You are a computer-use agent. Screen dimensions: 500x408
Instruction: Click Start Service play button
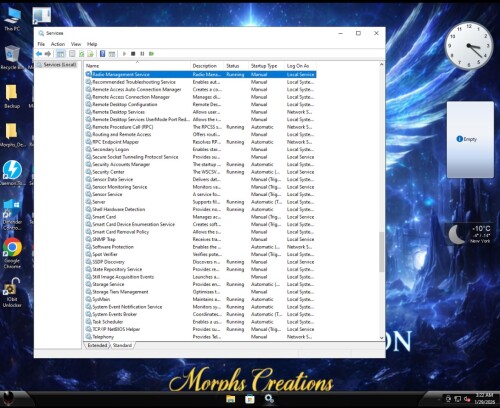(x=124, y=54)
